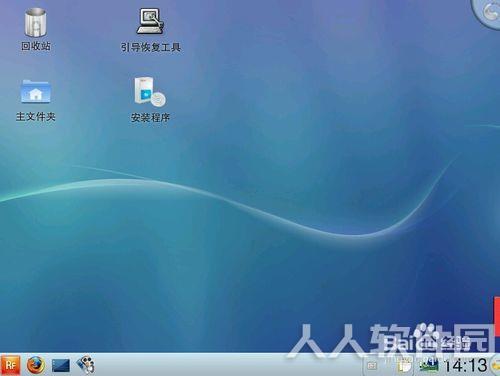Open the clipboard notes tray icon
Screen dimensions: 500x376
click(405, 365)
